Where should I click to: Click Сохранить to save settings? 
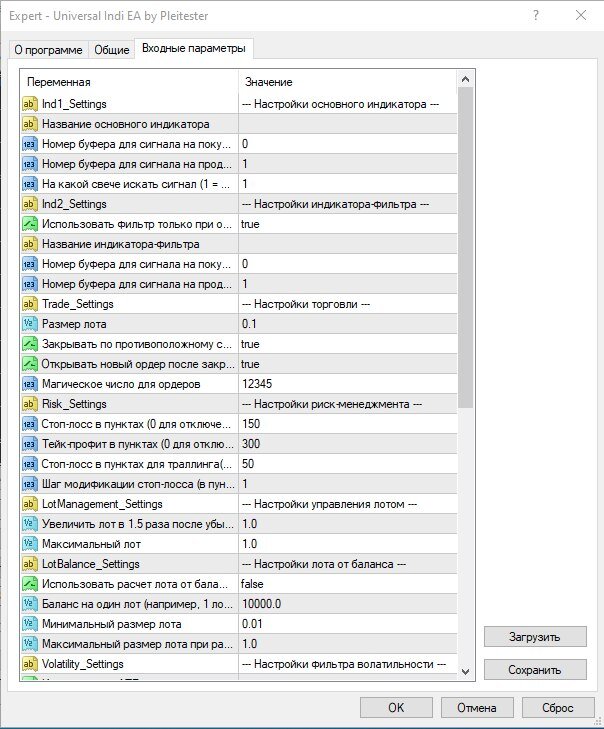[x=535, y=669]
